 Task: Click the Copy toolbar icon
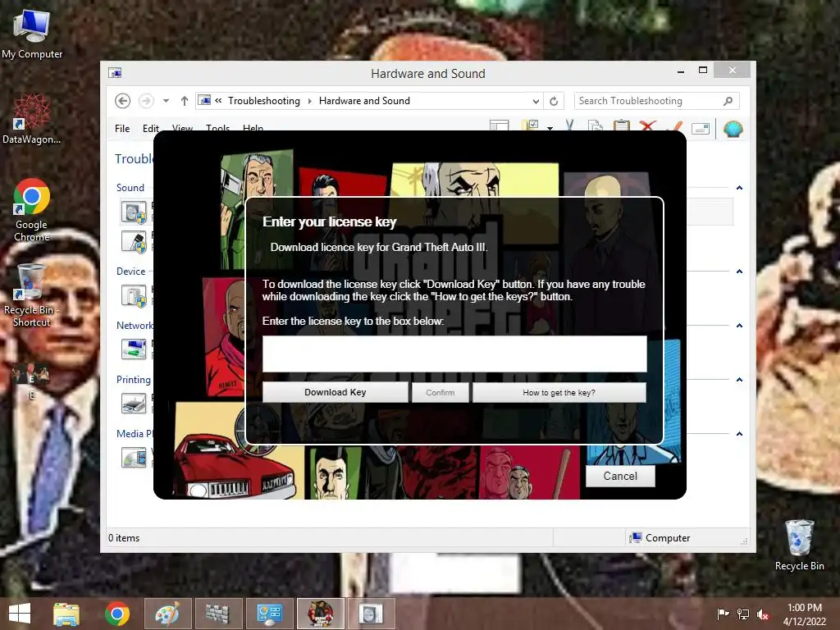(x=596, y=126)
